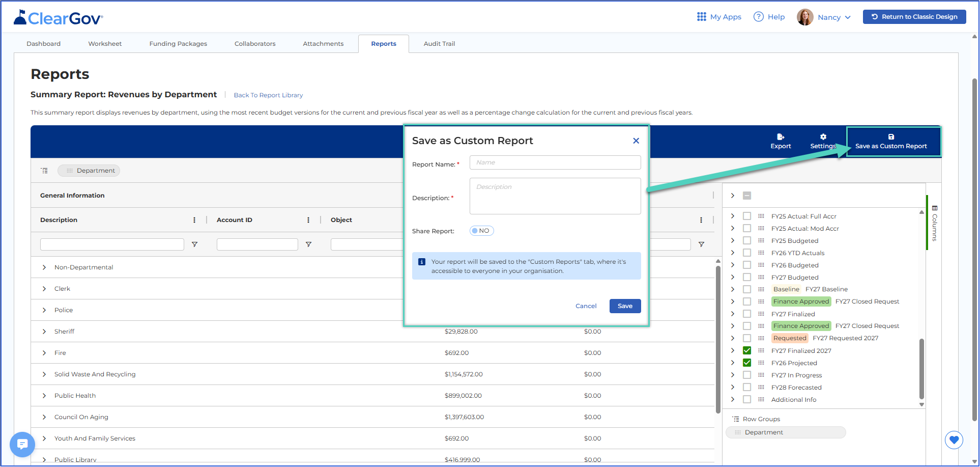Open the Account ID column menu dots
Viewport: 980px width, 467px height.
308,220
